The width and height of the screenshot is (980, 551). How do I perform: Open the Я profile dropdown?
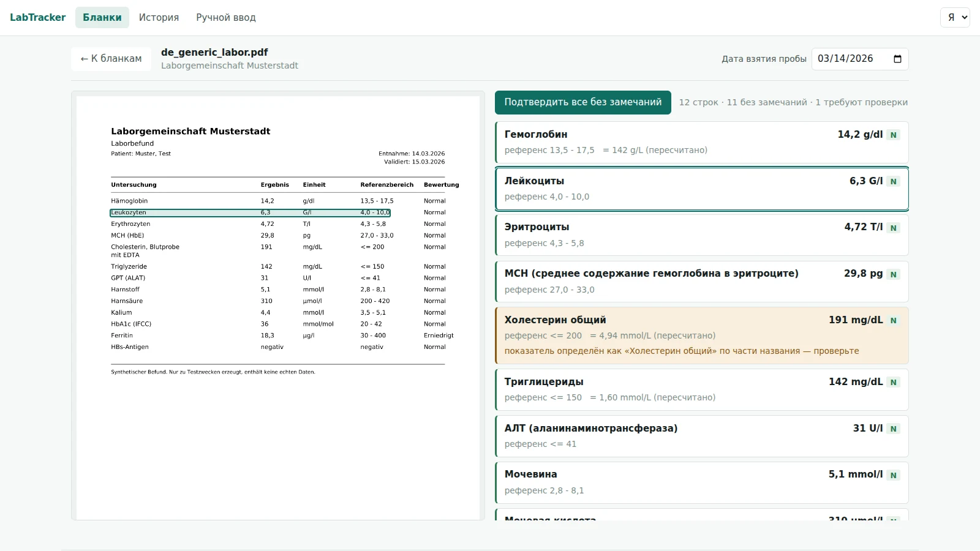click(x=955, y=17)
